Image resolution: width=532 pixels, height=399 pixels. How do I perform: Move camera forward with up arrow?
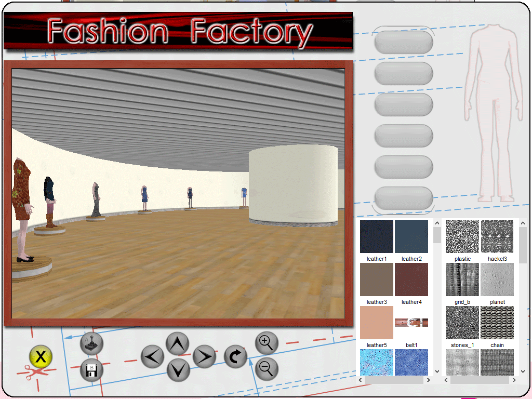coord(178,344)
